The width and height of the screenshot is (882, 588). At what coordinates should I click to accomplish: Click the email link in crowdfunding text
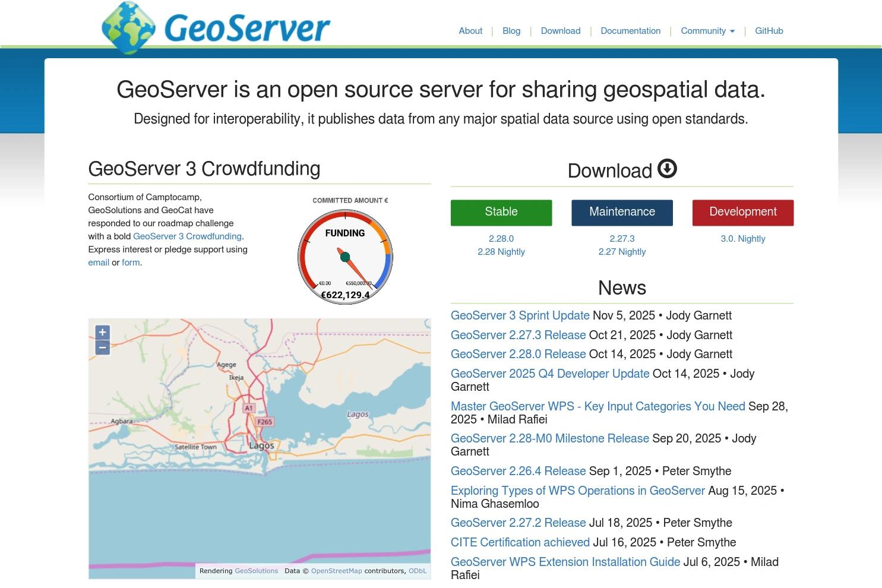[x=99, y=263]
